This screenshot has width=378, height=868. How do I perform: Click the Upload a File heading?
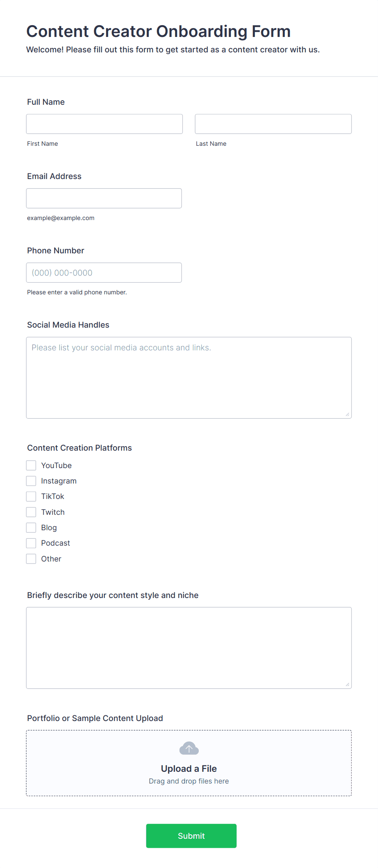(x=189, y=769)
